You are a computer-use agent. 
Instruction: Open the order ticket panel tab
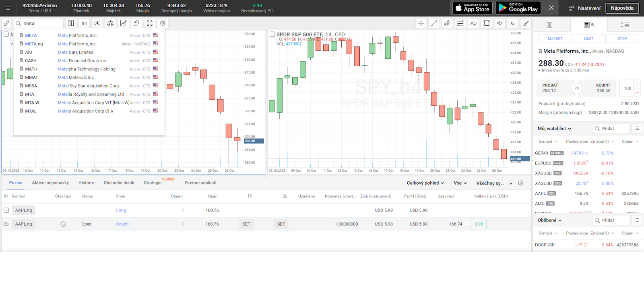[x=589, y=25]
